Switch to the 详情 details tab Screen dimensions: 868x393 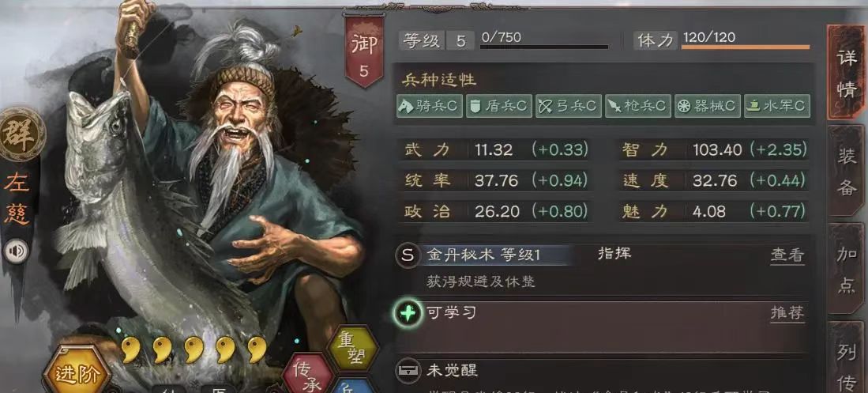[847, 72]
